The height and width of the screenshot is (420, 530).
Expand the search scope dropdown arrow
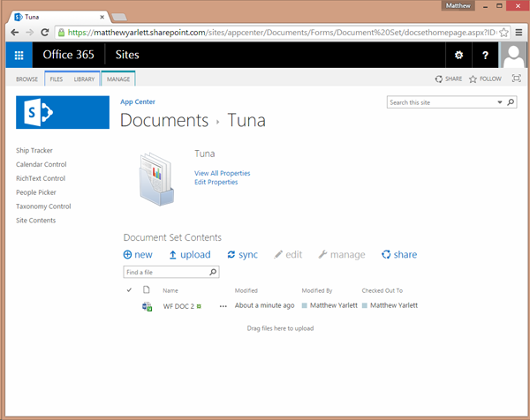point(500,102)
